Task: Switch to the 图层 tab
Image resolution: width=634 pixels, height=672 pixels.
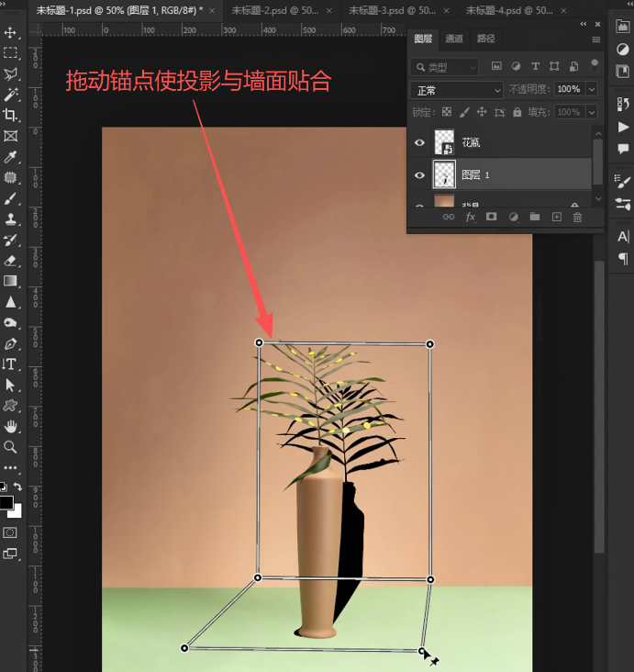Action: tap(423, 39)
